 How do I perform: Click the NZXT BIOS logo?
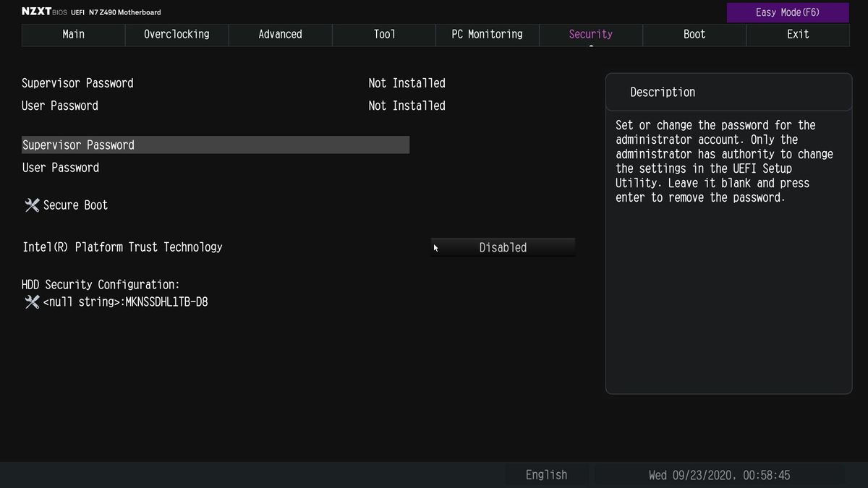(x=45, y=12)
